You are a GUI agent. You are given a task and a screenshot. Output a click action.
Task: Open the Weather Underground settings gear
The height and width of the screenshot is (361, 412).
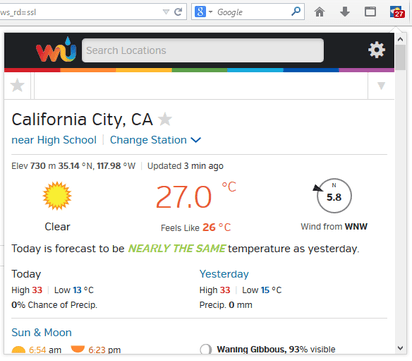click(376, 50)
